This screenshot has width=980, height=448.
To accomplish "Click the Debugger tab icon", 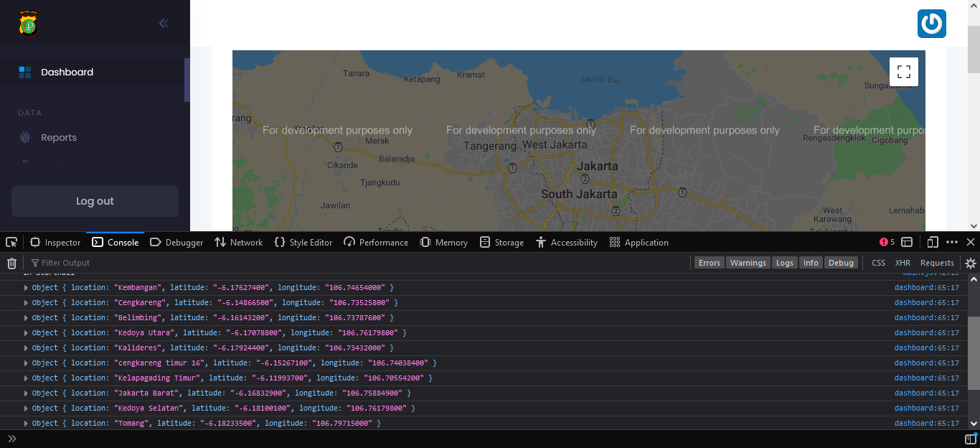I will [155, 242].
